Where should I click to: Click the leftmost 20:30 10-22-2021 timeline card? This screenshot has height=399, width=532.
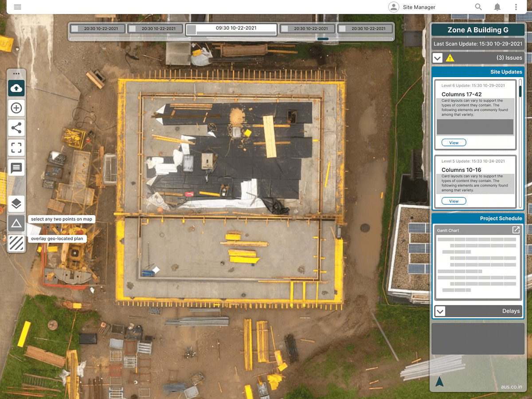click(98, 28)
